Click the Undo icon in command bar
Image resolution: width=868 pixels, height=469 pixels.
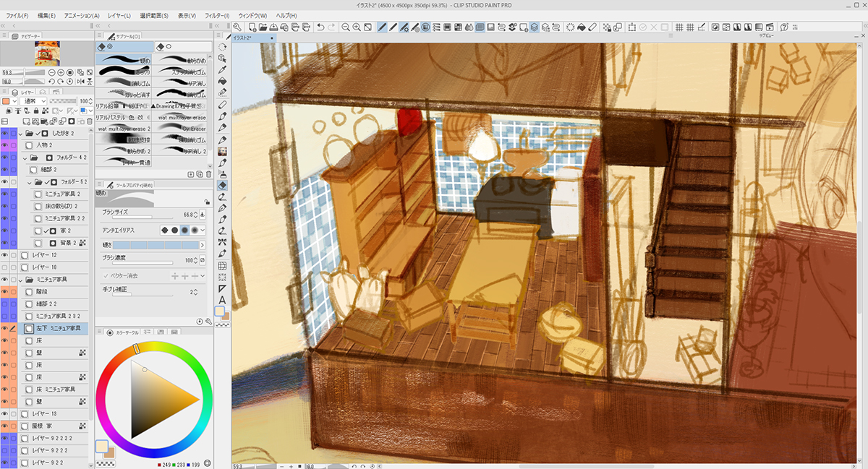(x=320, y=27)
